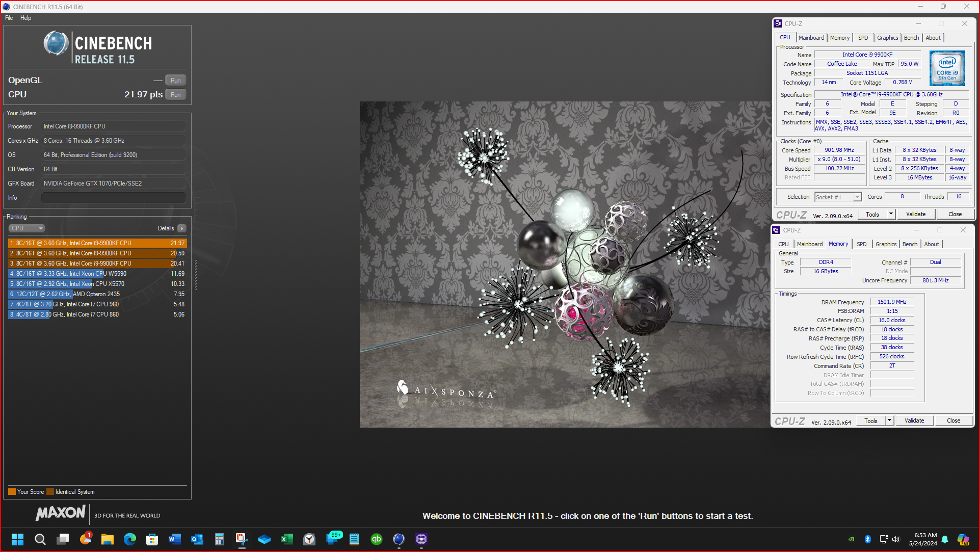Click the Processor field showing Intel Core i9-9900KF CPU
Image resolution: width=980 pixels, height=552 pixels.
pyautogui.click(x=114, y=126)
